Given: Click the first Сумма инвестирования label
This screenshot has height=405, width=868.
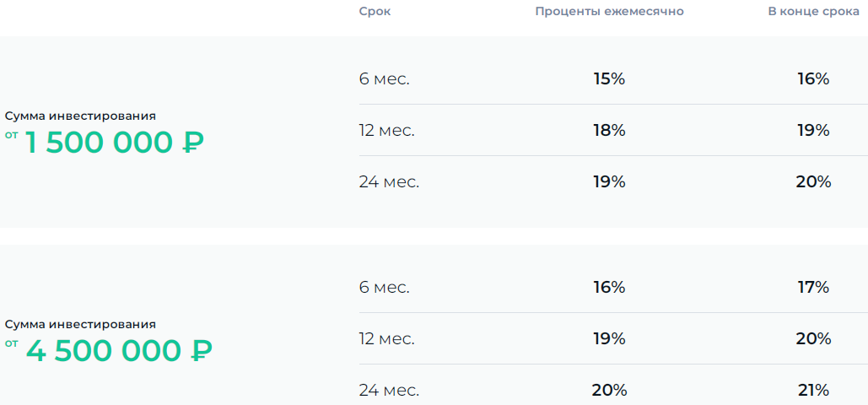Looking at the screenshot, I should click(80, 116).
